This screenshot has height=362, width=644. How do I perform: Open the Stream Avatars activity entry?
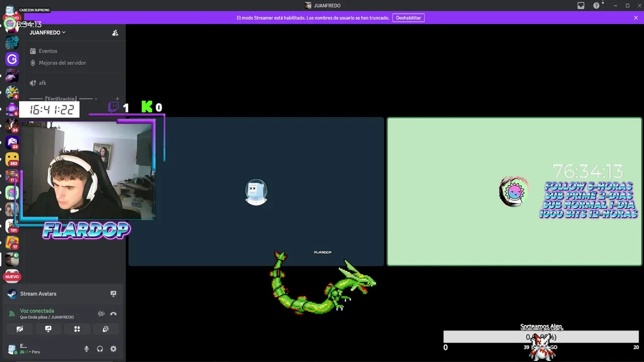38,294
